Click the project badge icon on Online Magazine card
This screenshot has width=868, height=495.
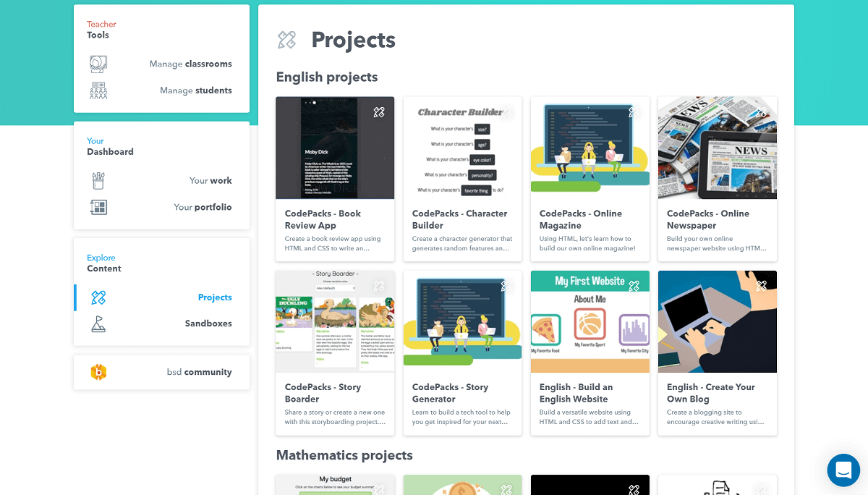(634, 112)
